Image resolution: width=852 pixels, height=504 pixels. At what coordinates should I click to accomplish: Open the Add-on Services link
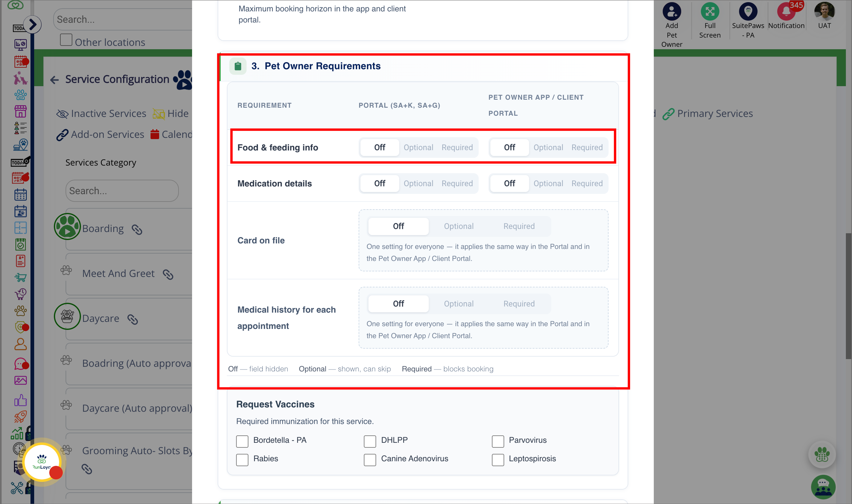[x=101, y=134]
